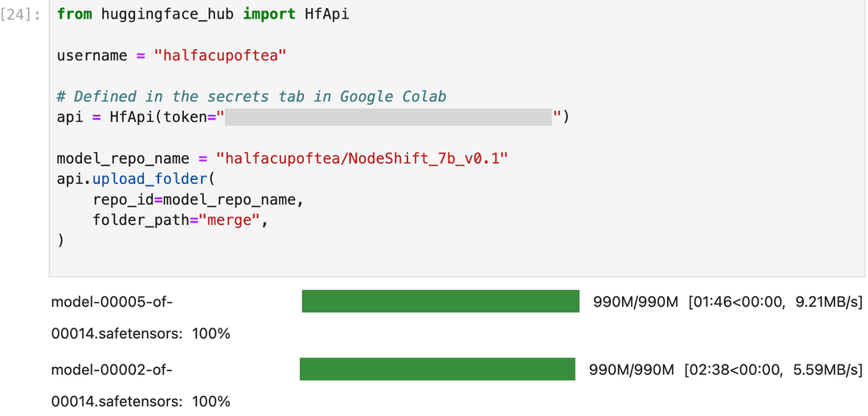Click the 5.59MB/s upload speed text
868x416 pixels.
pos(828,369)
